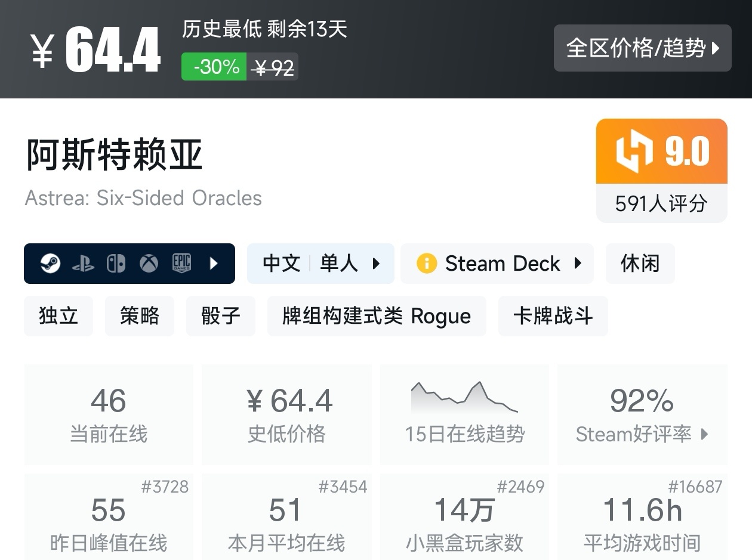Image resolution: width=752 pixels, height=560 pixels.
Task: Select the 休闲 tag
Action: 640,263
